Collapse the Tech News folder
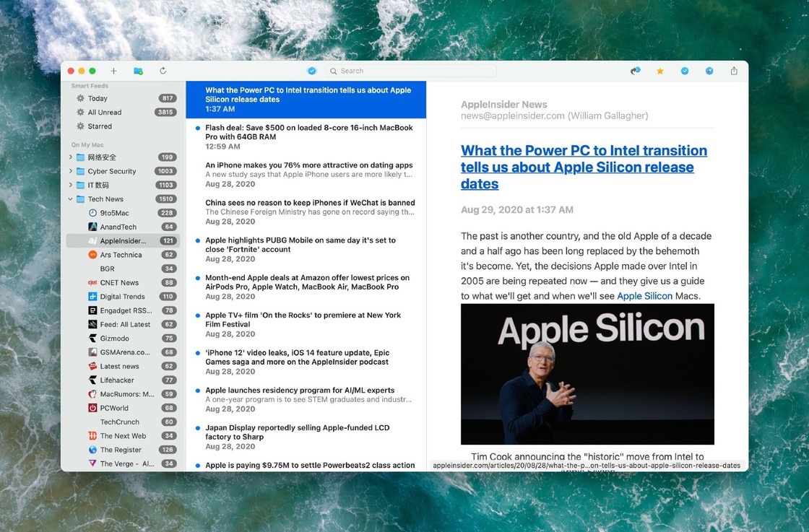 pos(71,199)
